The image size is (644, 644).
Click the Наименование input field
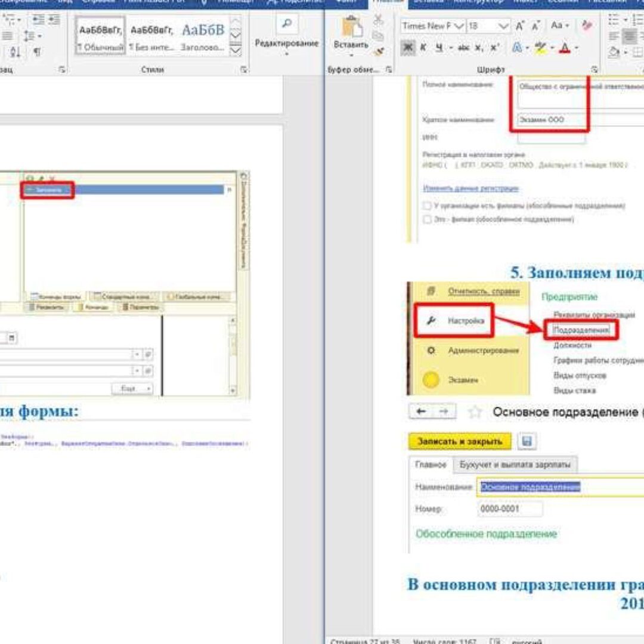[x=561, y=487]
